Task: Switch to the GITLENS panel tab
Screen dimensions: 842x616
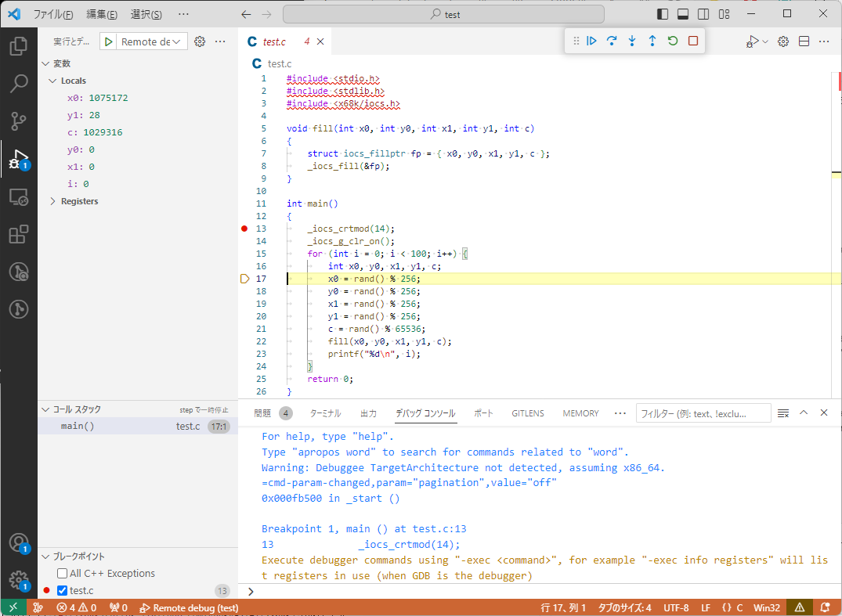Action: (x=528, y=413)
